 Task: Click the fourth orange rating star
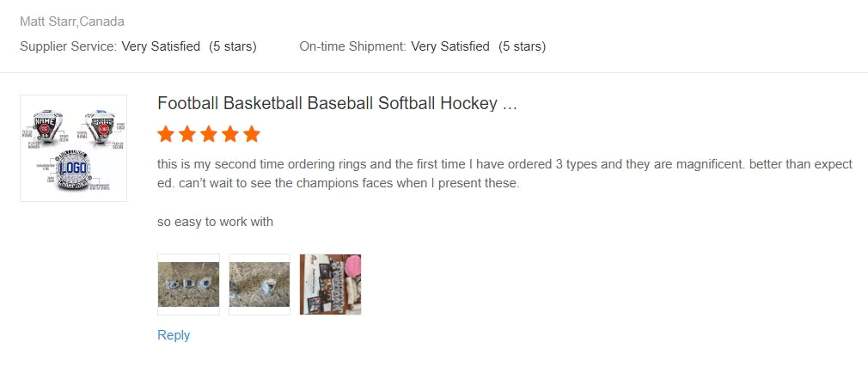230,134
